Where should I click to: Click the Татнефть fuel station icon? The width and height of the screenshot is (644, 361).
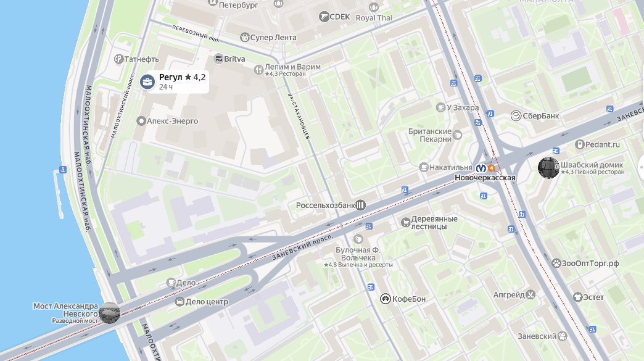(118, 59)
